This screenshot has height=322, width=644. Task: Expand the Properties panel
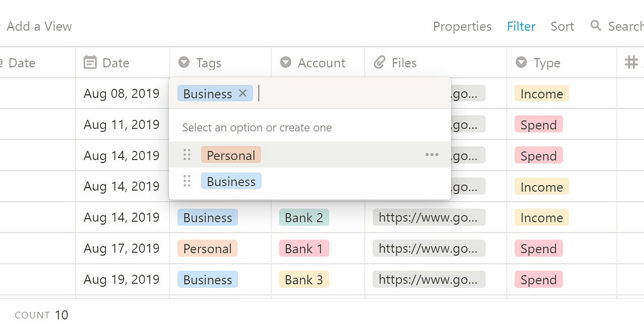(x=462, y=26)
